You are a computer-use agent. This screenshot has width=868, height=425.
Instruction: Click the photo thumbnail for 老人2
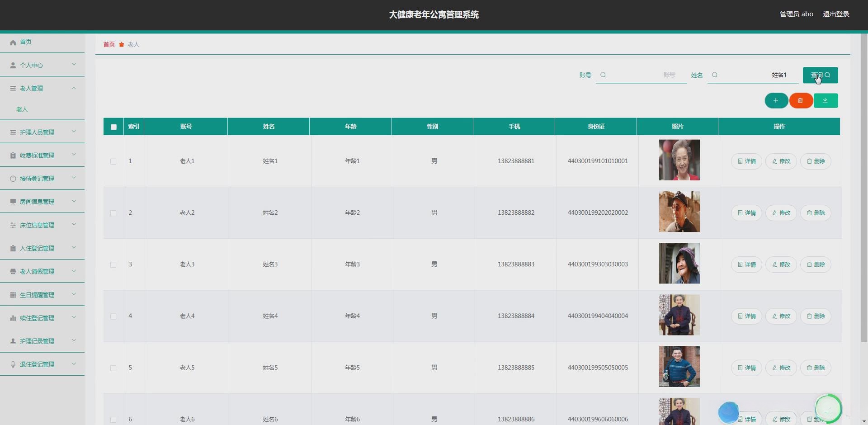click(x=679, y=212)
